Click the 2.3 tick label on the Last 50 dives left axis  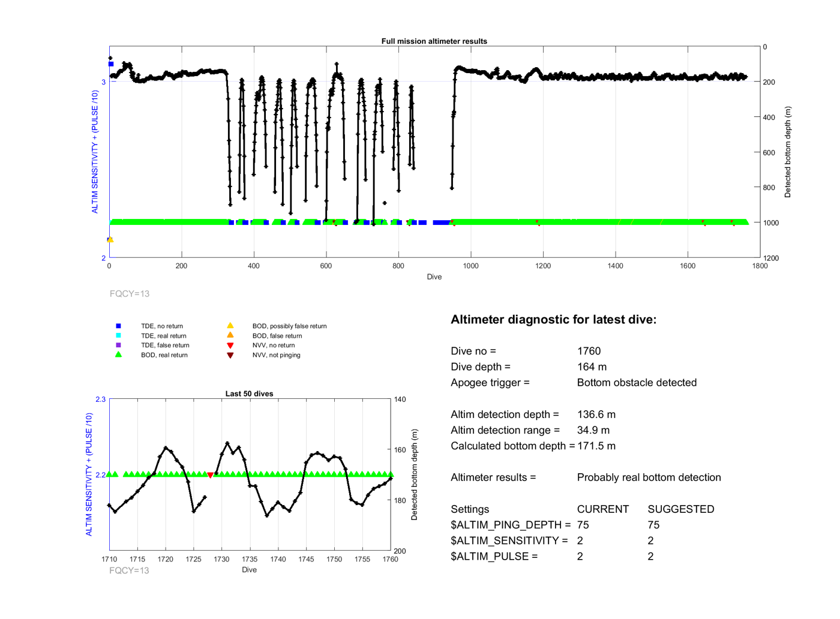click(x=100, y=399)
